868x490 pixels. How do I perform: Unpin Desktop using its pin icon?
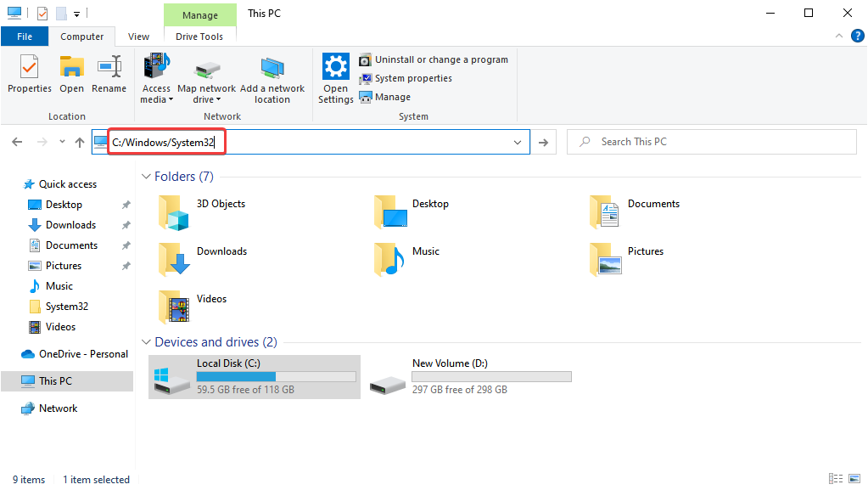pyautogui.click(x=126, y=205)
